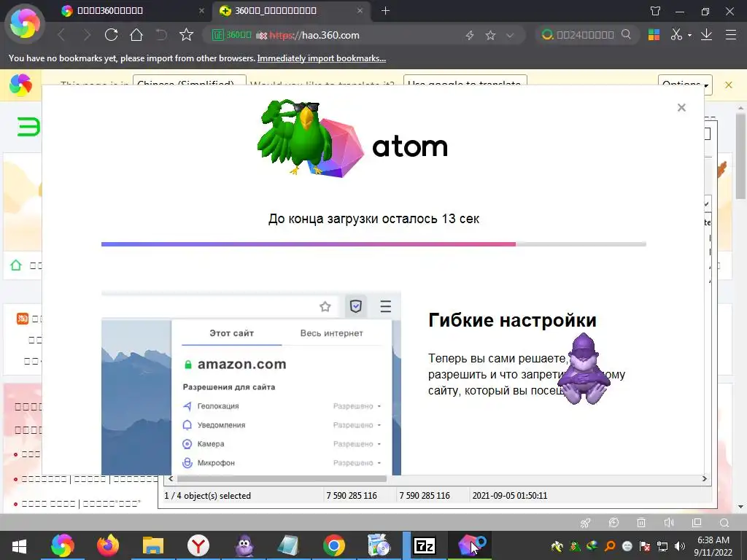Click the search magnifier in the search box

tap(627, 35)
